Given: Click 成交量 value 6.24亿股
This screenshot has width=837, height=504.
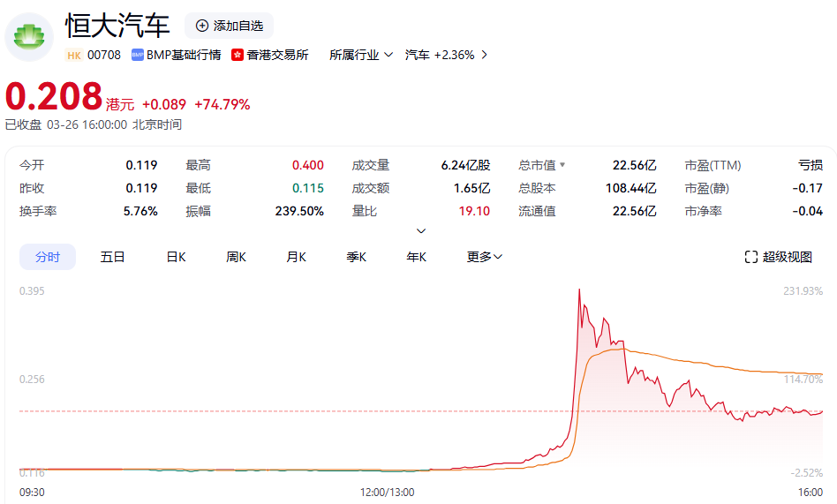Looking at the screenshot, I should (x=465, y=165).
